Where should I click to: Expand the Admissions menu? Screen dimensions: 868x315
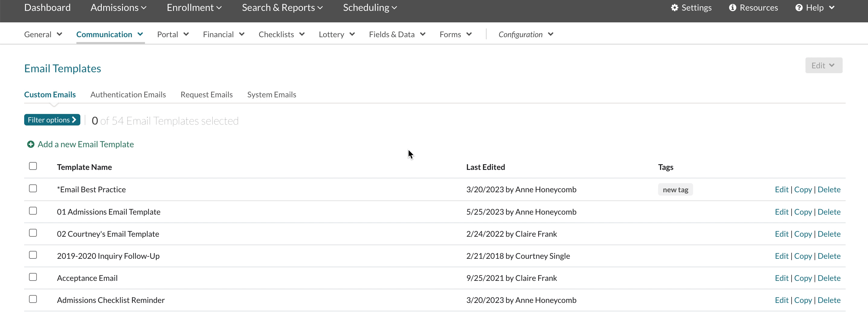tap(118, 8)
